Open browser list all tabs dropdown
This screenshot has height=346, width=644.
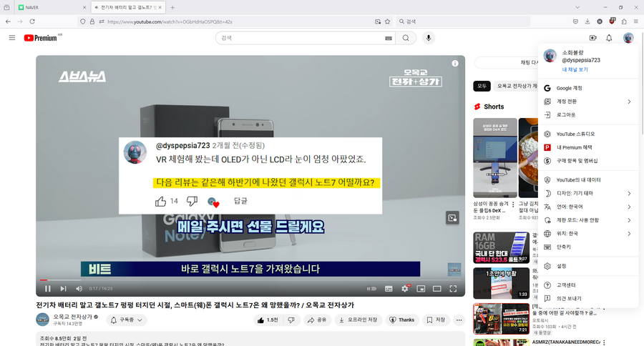[577, 7]
